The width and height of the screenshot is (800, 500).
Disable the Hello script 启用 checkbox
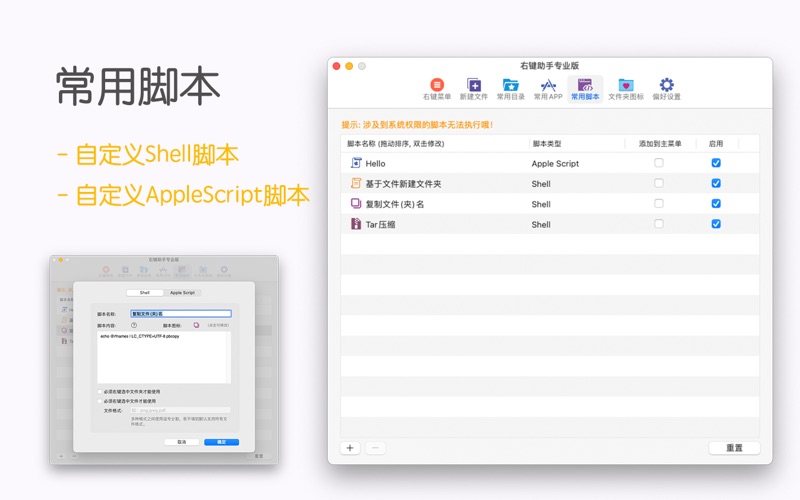(716, 163)
